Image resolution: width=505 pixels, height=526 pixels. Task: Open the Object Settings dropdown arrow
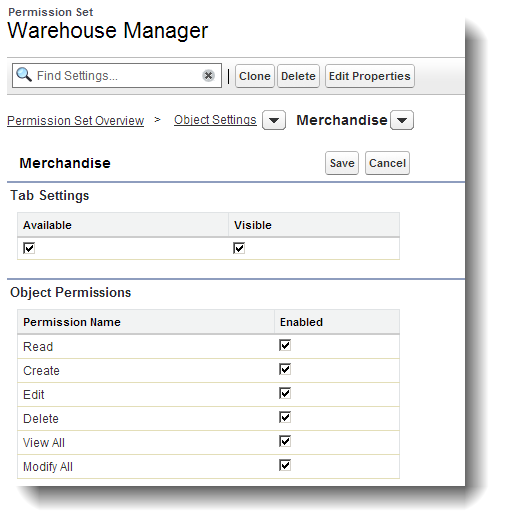point(274,120)
